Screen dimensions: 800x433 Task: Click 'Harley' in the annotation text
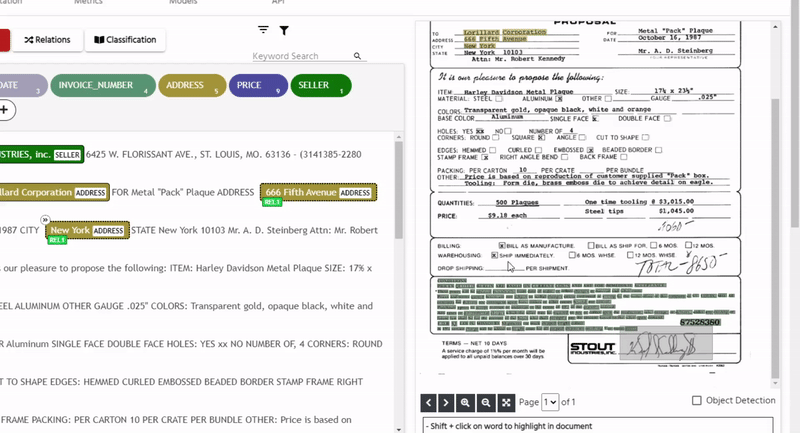(209, 268)
